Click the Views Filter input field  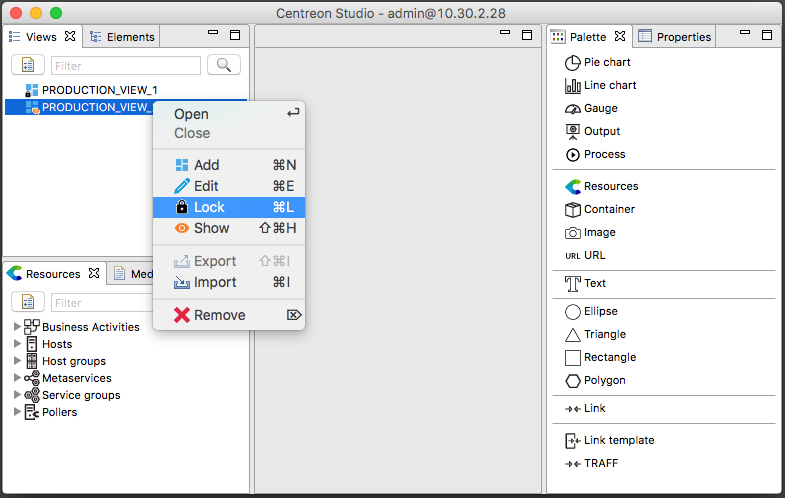click(126, 66)
